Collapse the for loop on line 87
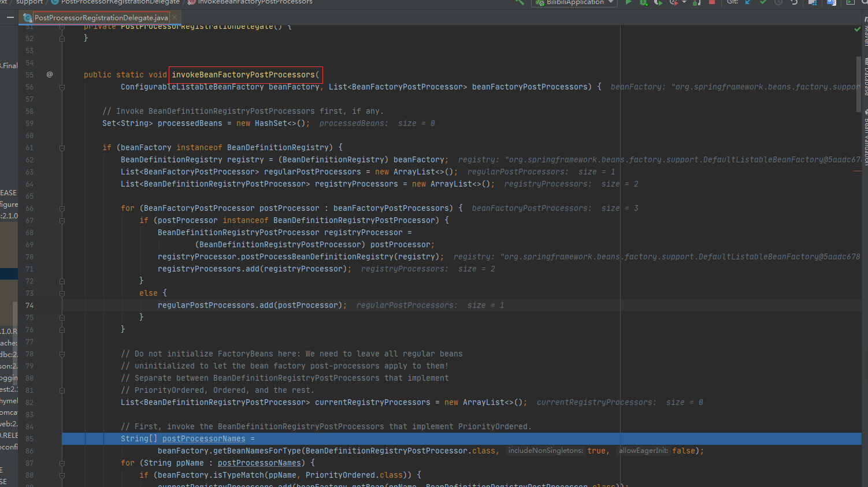Image resolution: width=868 pixels, height=487 pixels. pyautogui.click(x=62, y=463)
